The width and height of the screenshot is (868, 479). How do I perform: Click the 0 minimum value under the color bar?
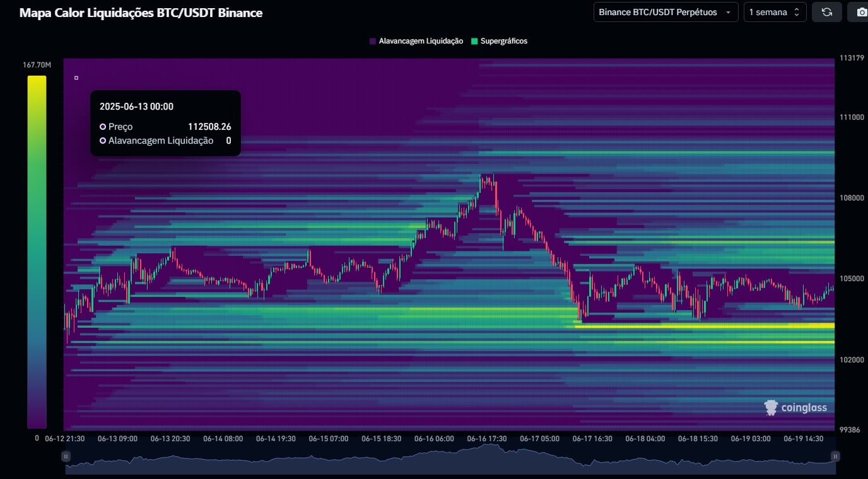[37, 438]
